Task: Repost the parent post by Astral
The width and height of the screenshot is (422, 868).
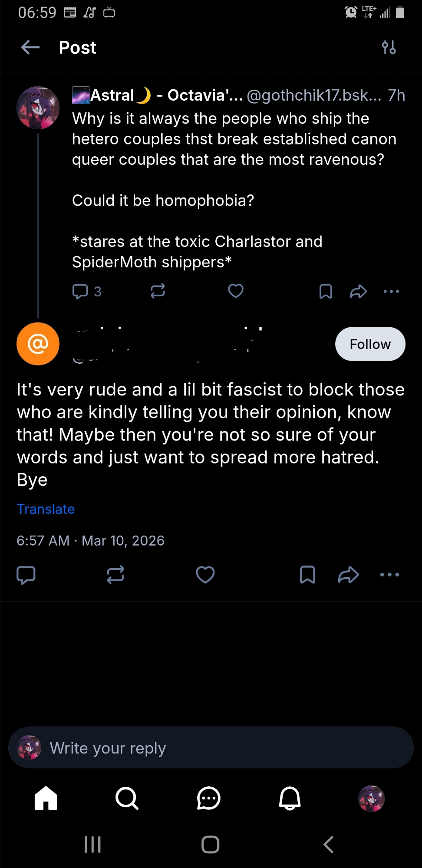Action: click(158, 291)
